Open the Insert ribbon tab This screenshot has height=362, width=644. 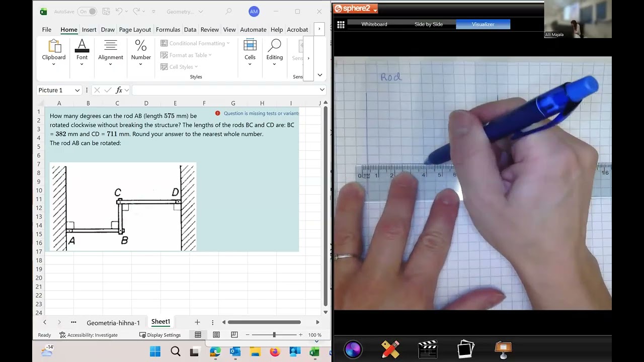pos(89,30)
